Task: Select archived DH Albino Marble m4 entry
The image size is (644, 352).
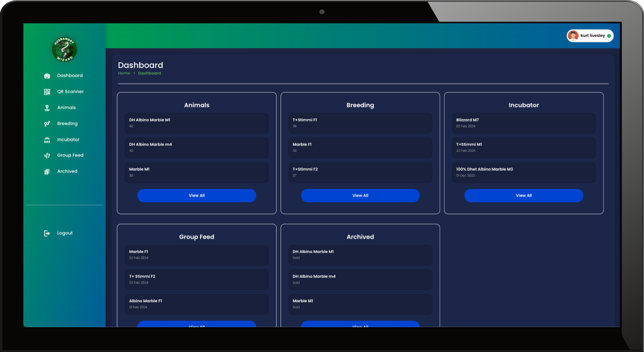Action: (360, 279)
